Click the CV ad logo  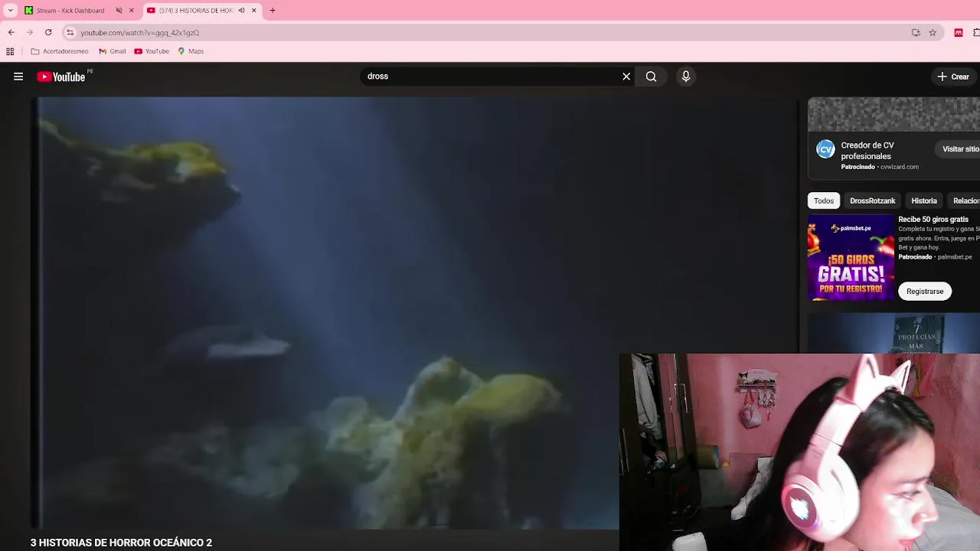(x=825, y=149)
